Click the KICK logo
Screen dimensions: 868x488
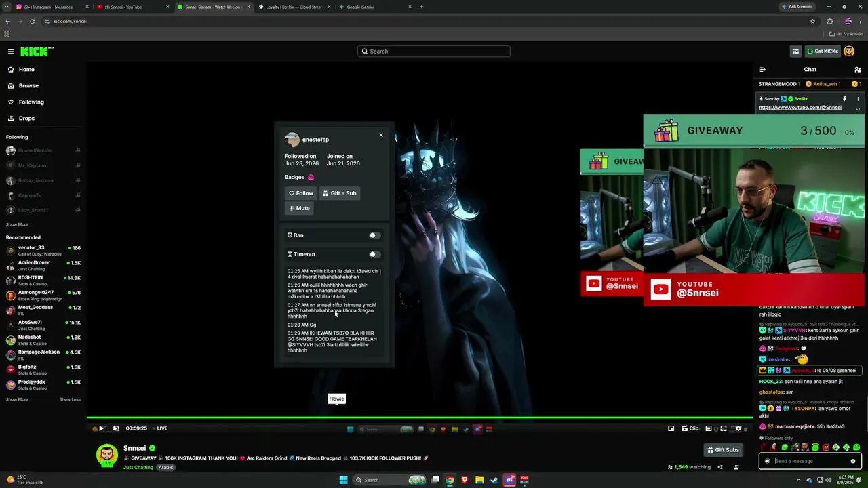coord(37,52)
